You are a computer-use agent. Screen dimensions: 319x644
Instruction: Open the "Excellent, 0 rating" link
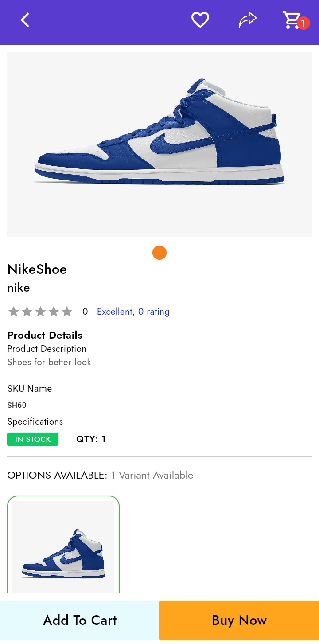[133, 312]
